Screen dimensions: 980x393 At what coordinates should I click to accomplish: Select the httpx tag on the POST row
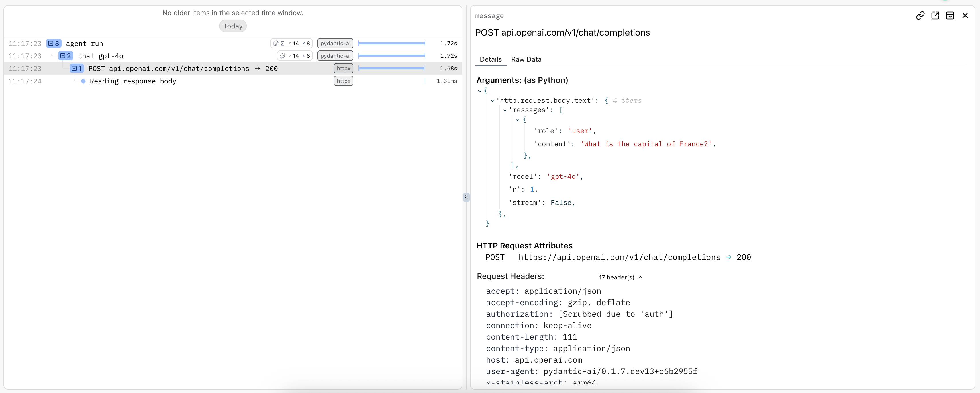click(x=343, y=68)
